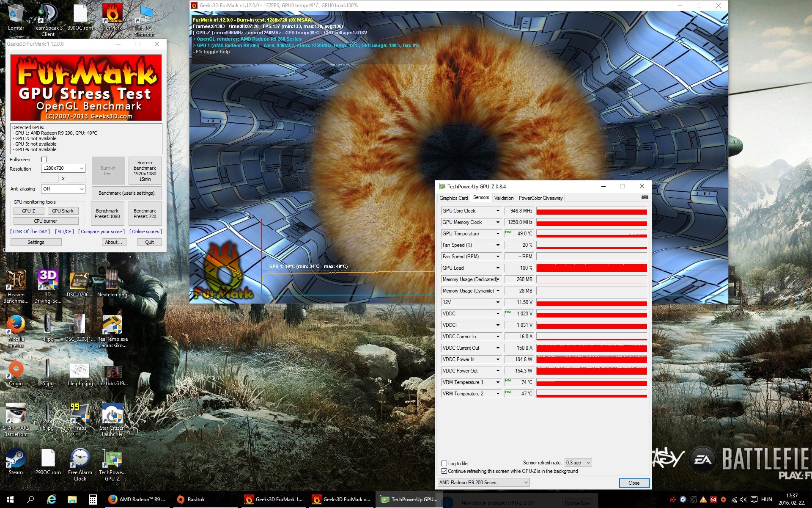The height and width of the screenshot is (508, 812).
Task: Open the Lomtár recycle bin icon
Action: (x=16, y=17)
